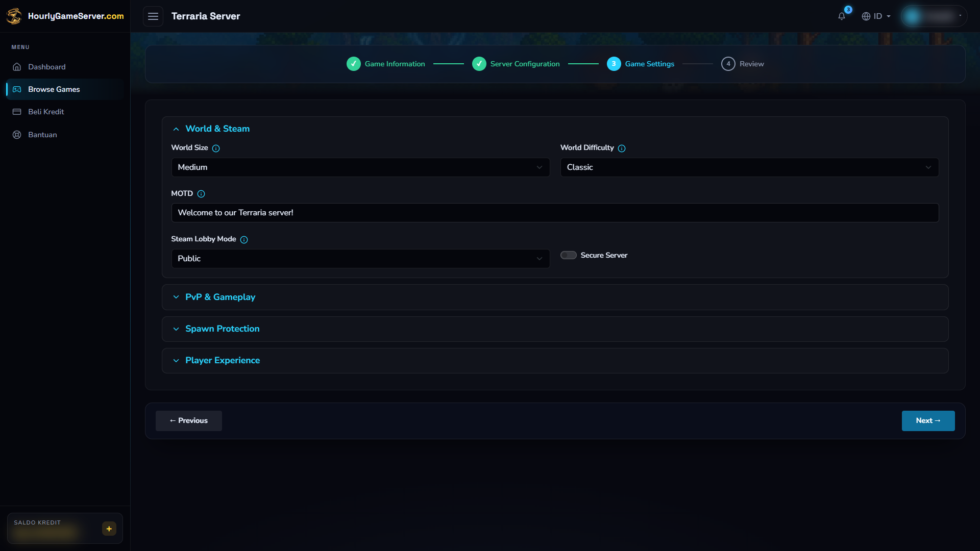Click the Previous button
980x551 pixels.
click(189, 421)
